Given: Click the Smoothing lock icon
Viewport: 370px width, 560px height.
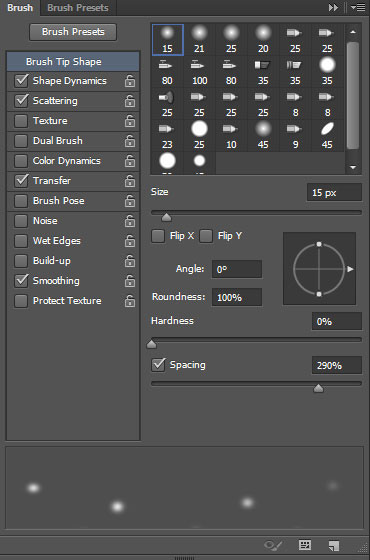Looking at the screenshot, I should tap(130, 281).
